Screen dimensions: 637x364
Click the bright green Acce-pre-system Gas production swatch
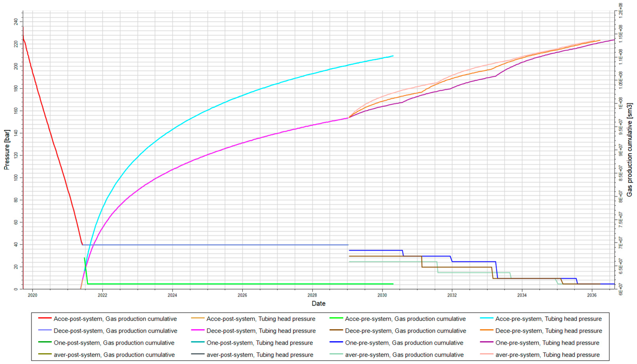(336, 318)
